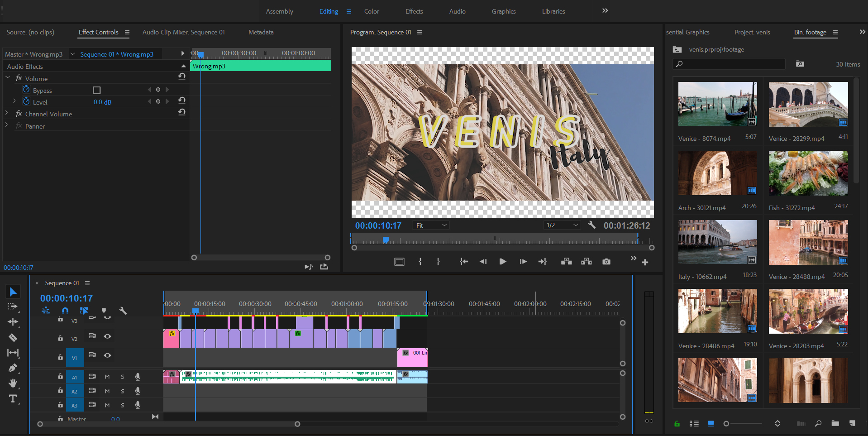
Task: Mute audio track A1
Action: tap(107, 377)
